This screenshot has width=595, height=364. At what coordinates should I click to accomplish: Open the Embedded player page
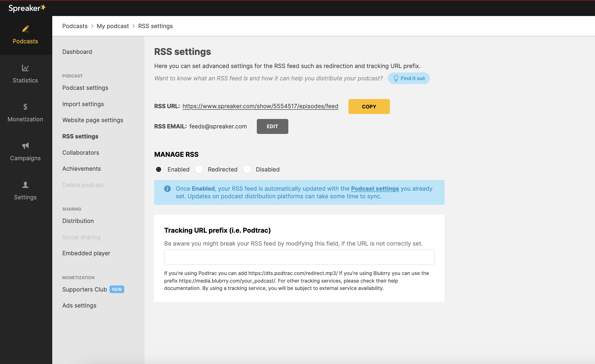86,253
